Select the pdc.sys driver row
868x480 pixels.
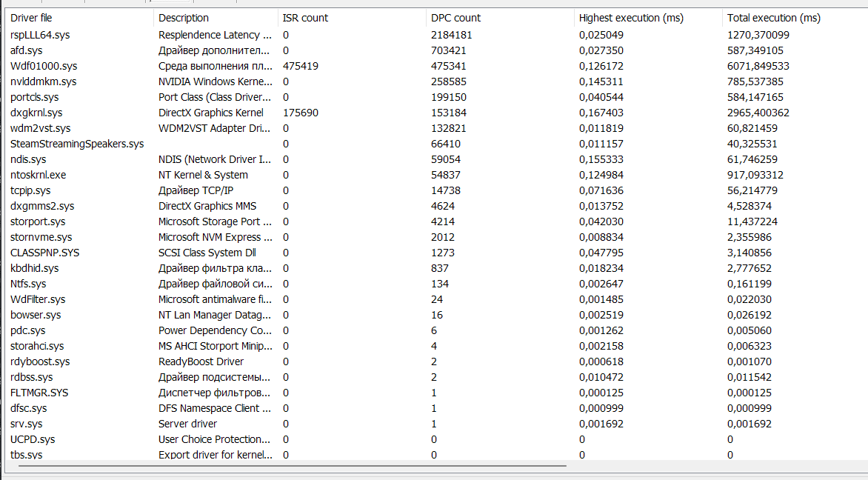coord(437,330)
